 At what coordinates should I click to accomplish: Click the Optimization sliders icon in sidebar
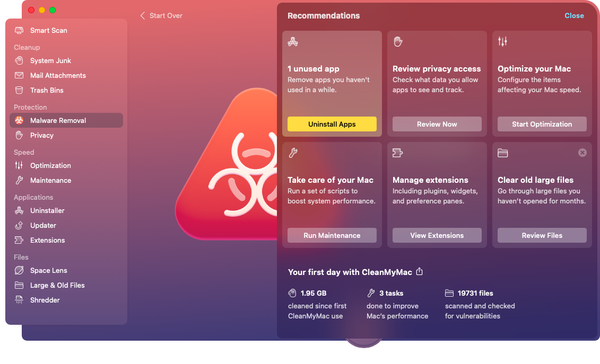[x=19, y=165]
